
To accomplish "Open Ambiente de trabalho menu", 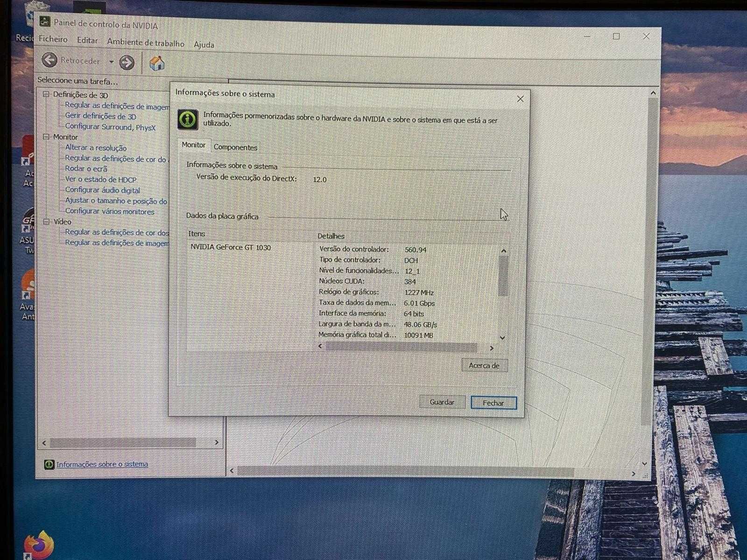I will pyautogui.click(x=146, y=42).
